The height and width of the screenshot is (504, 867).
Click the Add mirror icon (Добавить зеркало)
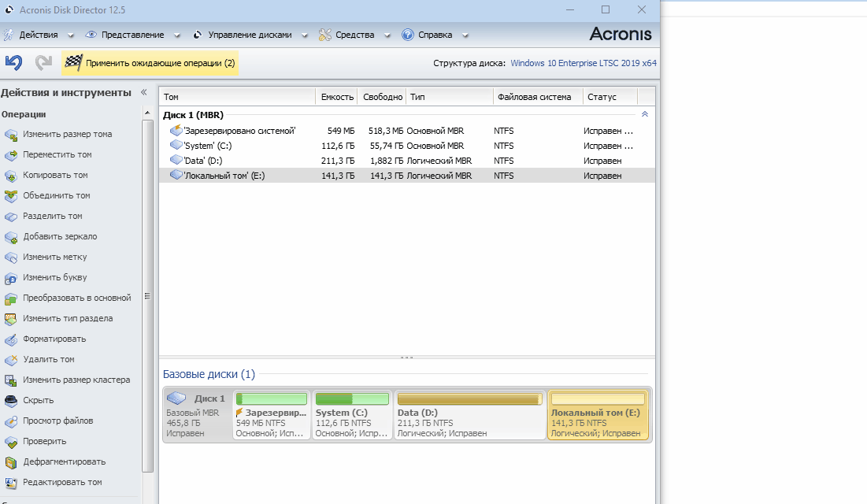pyautogui.click(x=11, y=237)
